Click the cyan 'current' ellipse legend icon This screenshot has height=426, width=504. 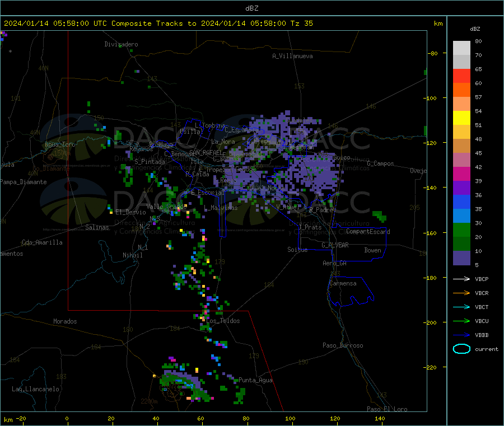coord(461,349)
